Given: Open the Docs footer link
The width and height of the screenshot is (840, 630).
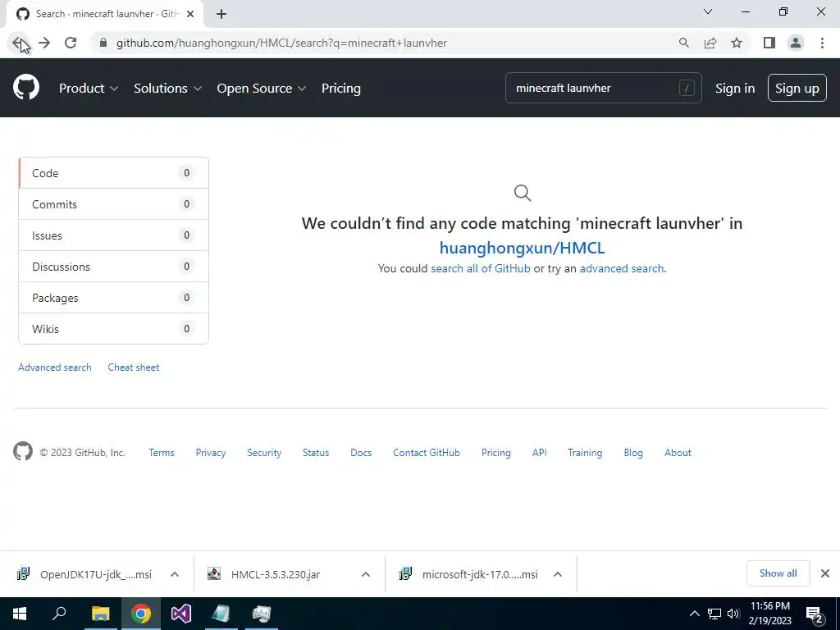Looking at the screenshot, I should click(x=361, y=453).
